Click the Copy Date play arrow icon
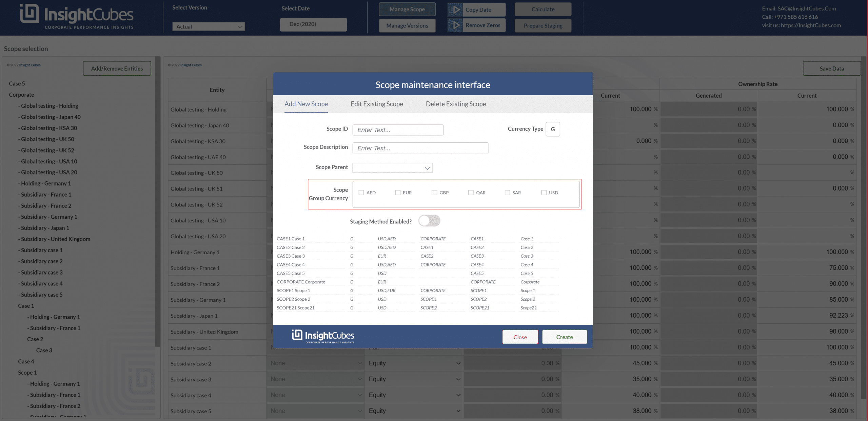Viewport: 868px width, 421px height. (x=456, y=9)
